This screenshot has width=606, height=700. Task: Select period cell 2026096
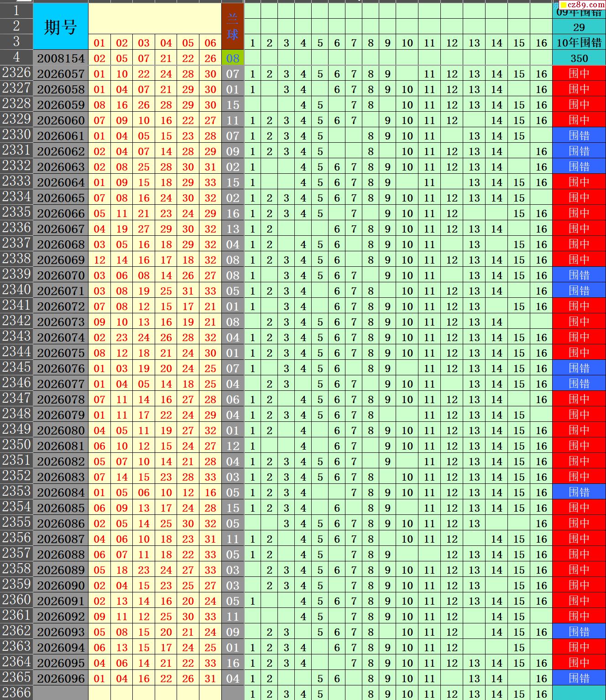[x=61, y=678]
